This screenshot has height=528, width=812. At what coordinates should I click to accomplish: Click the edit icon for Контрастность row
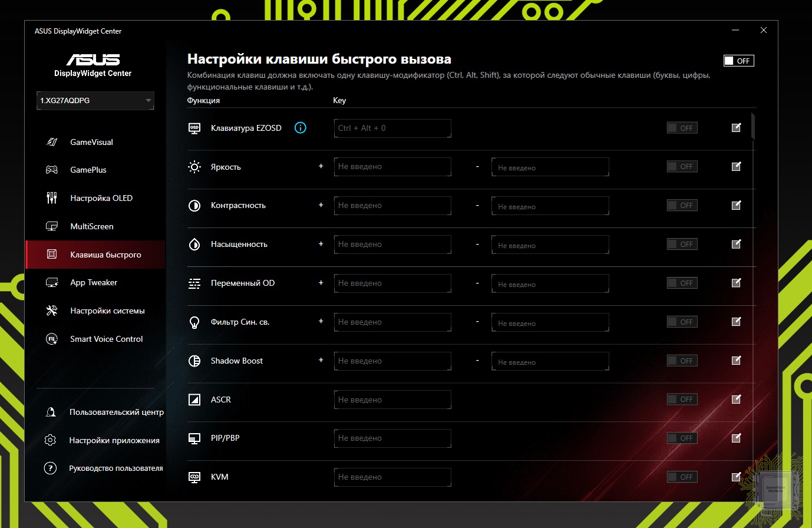[736, 206]
